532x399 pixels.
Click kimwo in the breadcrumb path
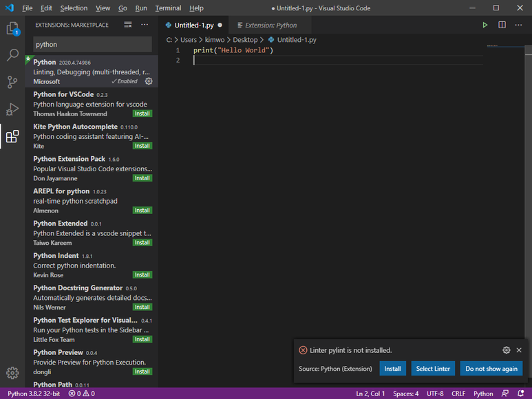[x=215, y=40]
